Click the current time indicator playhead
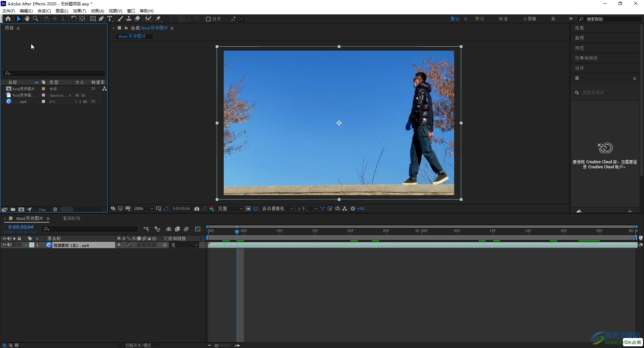This screenshot has width=644, height=348. [237, 231]
